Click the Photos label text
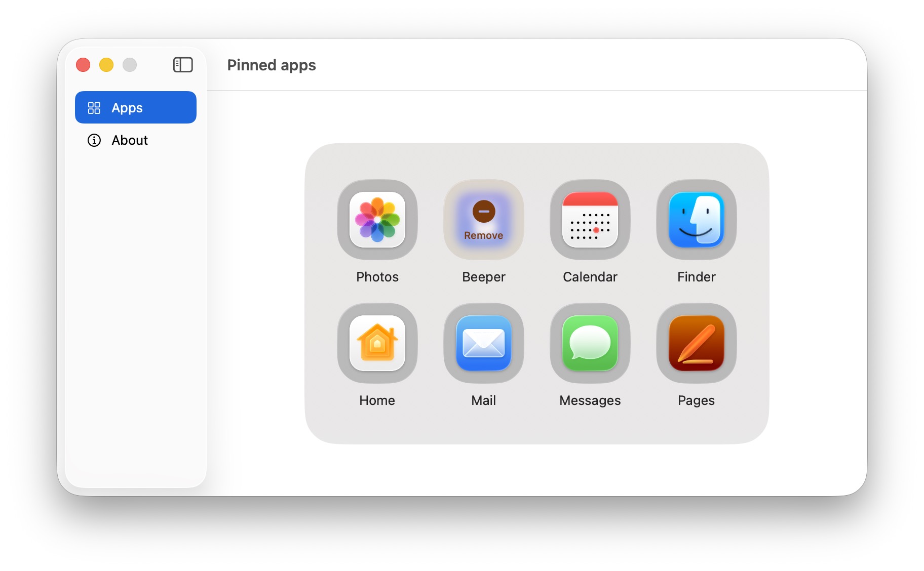Viewport: 924px width, 571px height. (377, 277)
